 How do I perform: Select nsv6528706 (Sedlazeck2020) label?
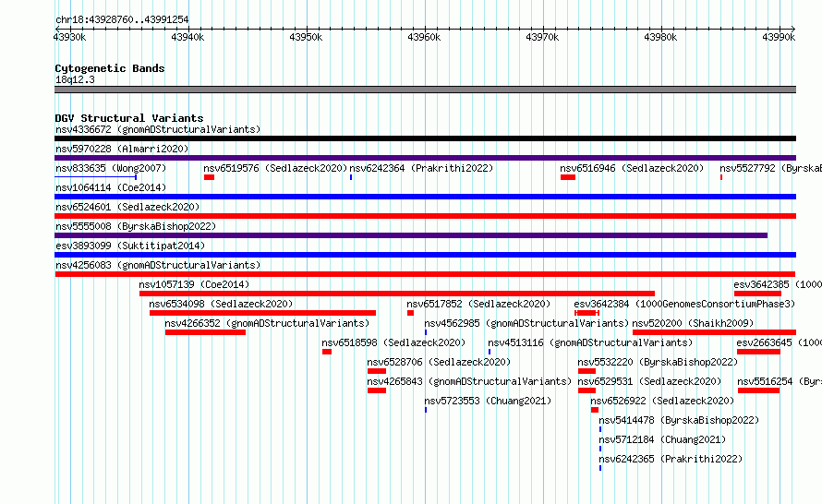tap(439, 362)
